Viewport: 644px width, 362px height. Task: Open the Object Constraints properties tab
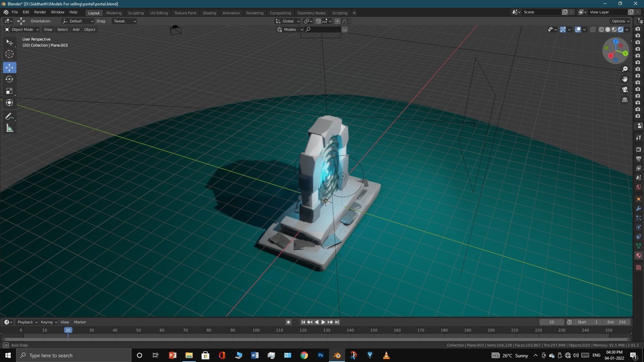pos(639,237)
